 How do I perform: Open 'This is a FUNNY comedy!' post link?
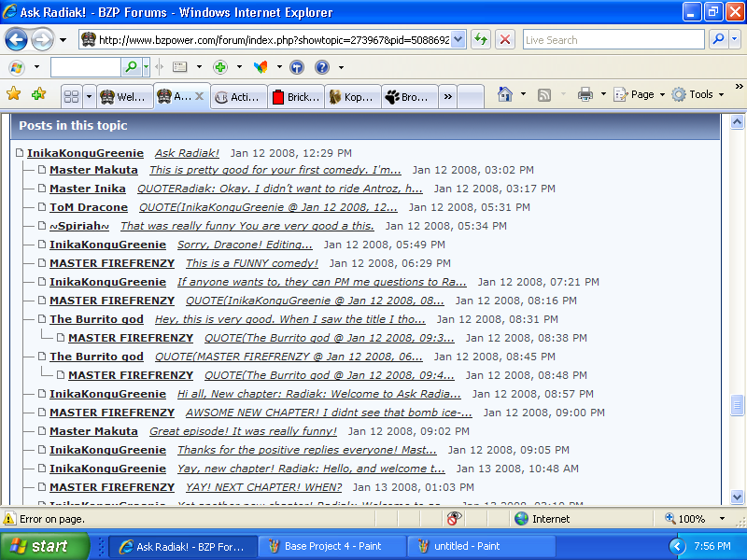click(251, 263)
